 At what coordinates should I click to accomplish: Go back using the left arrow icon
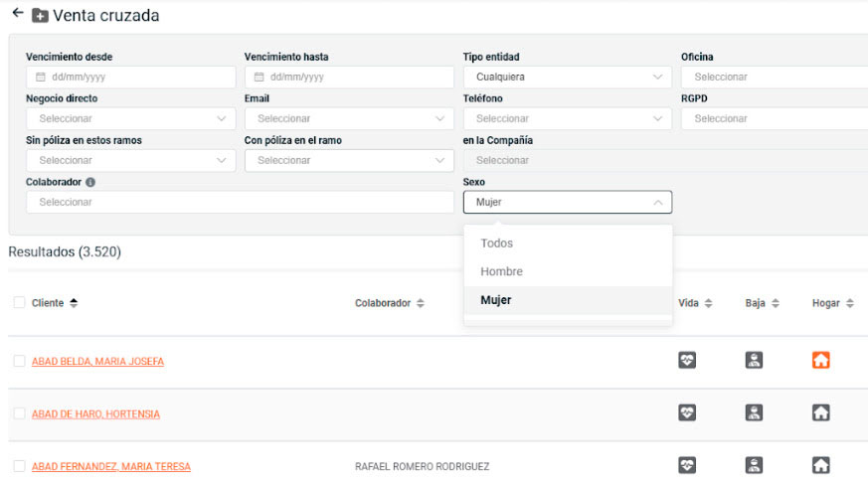(x=18, y=13)
